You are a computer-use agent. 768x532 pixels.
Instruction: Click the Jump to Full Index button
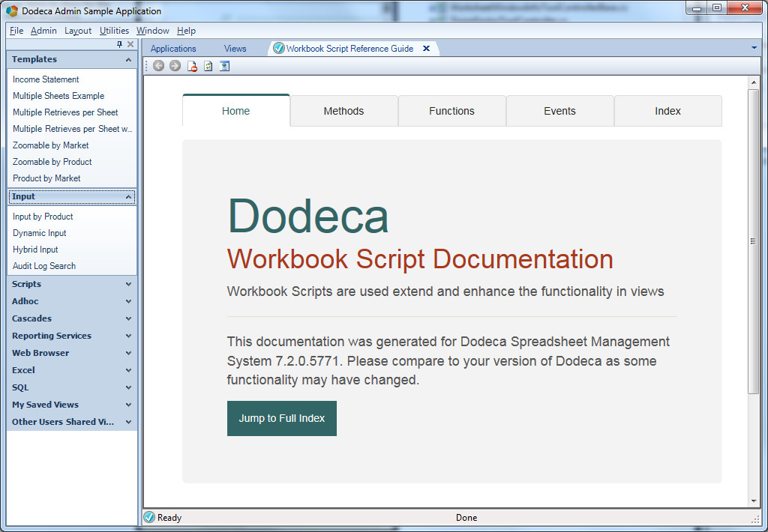pos(282,418)
